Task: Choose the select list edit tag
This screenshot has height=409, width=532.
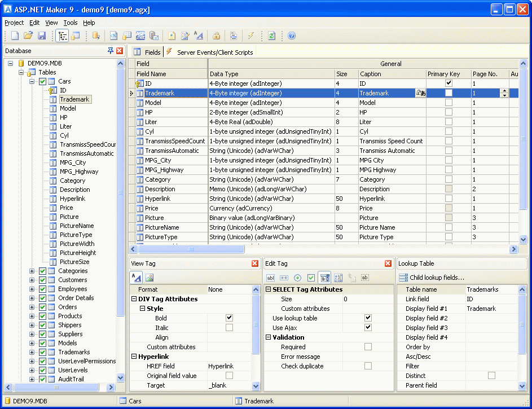Action: (x=325, y=278)
